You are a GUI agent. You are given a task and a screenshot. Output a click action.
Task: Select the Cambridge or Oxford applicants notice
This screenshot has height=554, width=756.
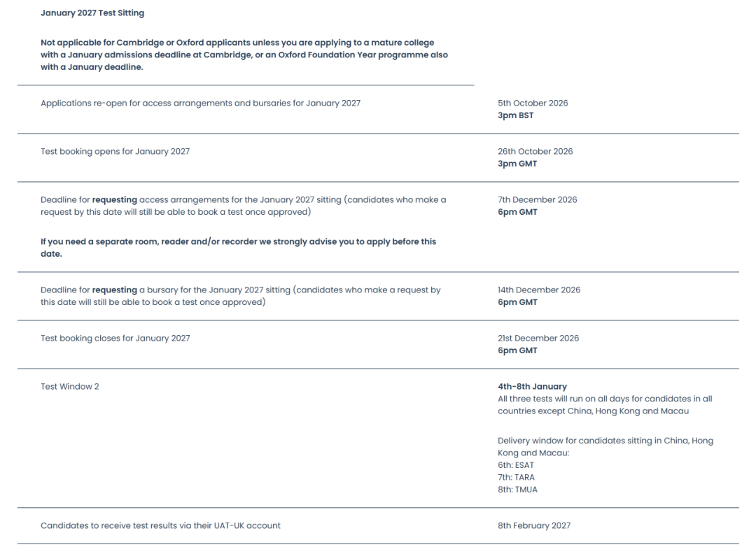[x=244, y=55]
